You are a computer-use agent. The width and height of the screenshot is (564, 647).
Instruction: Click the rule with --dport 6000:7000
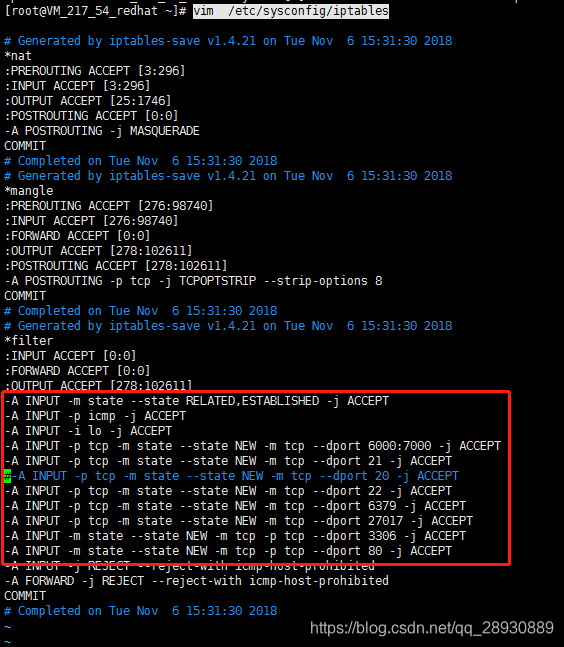tap(253, 446)
